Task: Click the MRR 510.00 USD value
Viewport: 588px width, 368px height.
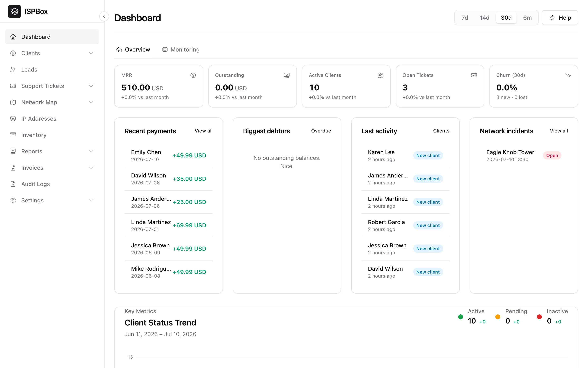Action: [x=142, y=88]
